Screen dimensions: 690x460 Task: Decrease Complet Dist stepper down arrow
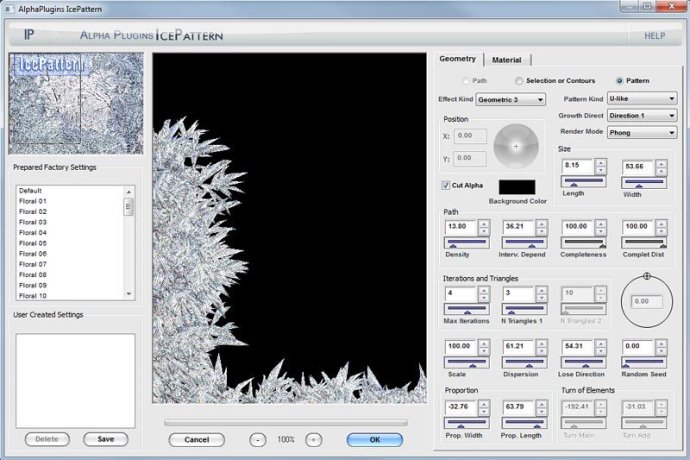point(661,232)
